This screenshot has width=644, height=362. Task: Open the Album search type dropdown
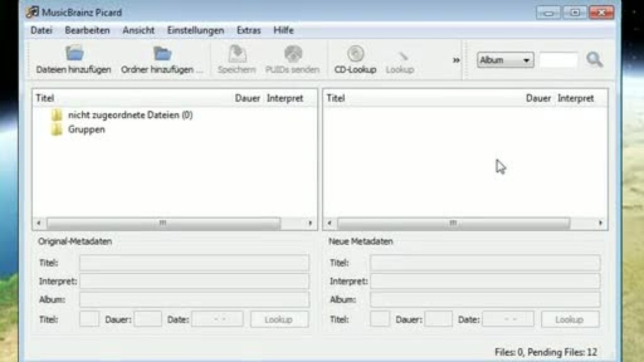click(x=505, y=60)
